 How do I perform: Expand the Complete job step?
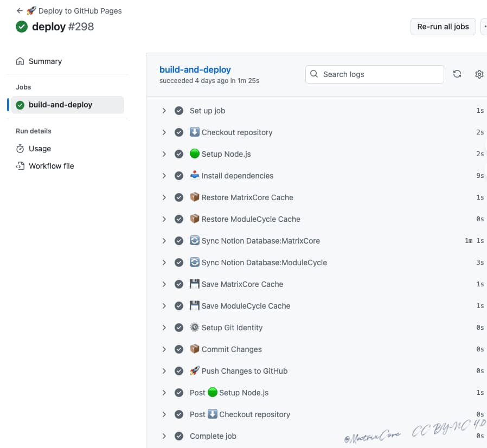coord(164,436)
